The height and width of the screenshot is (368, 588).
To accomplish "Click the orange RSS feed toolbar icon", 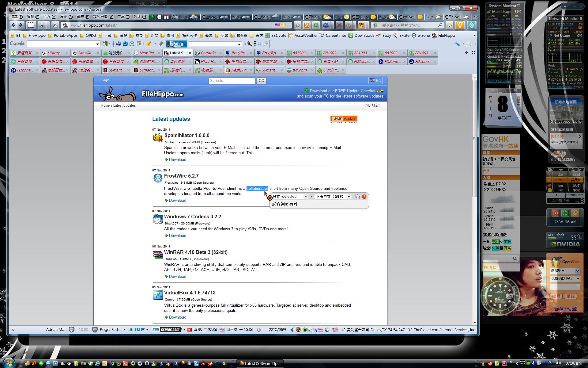I will tap(307, 25).
